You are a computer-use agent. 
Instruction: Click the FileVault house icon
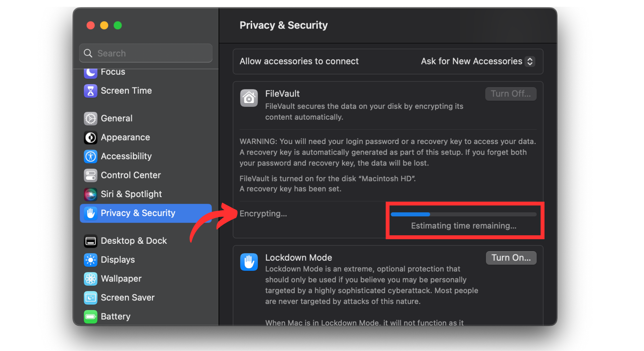click(x=249, y=98)
